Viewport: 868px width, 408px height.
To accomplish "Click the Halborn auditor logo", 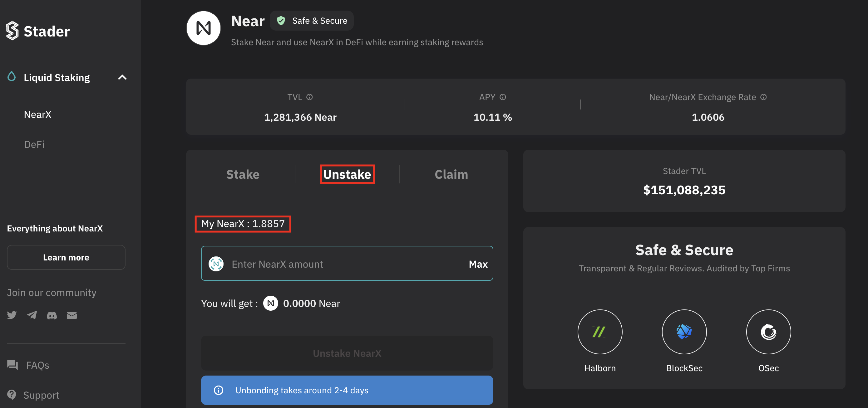I will point(600,332).
